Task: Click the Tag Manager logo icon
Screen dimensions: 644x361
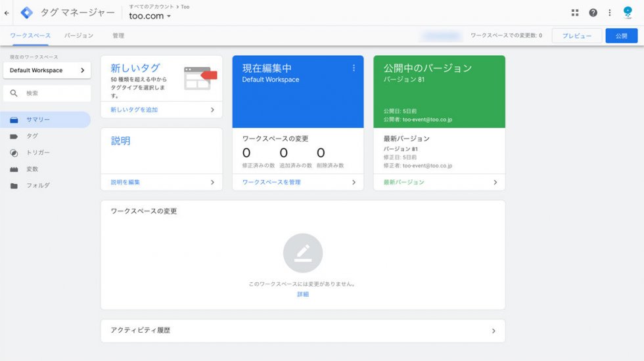Action: (26, 12)
